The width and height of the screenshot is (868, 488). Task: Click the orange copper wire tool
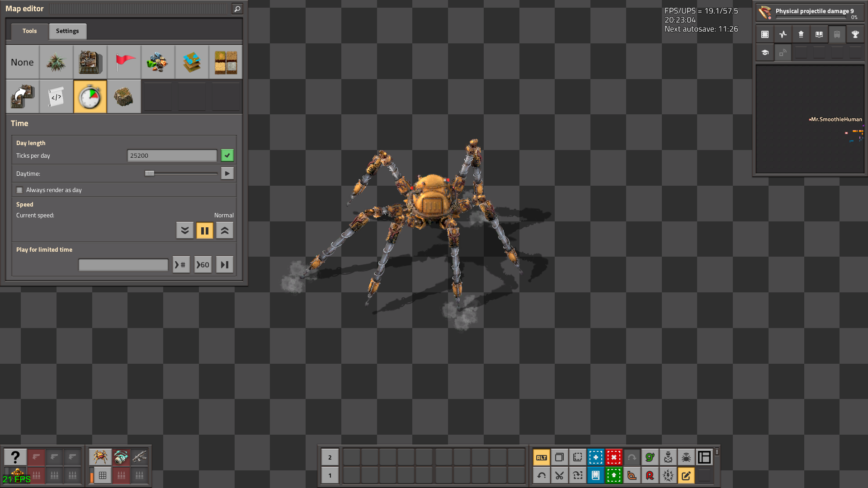[632, 475]
